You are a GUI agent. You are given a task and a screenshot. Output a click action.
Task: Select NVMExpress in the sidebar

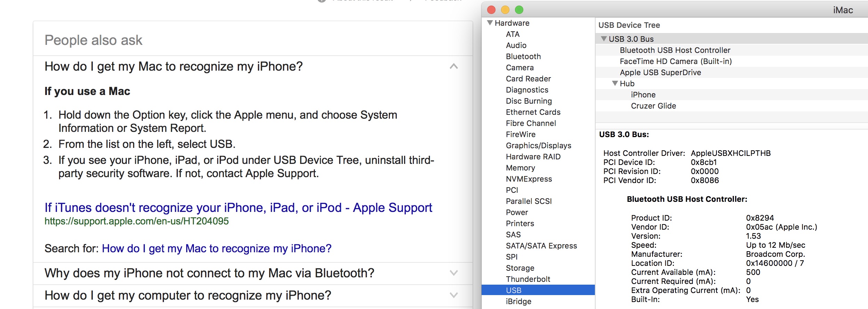point(529,179)
